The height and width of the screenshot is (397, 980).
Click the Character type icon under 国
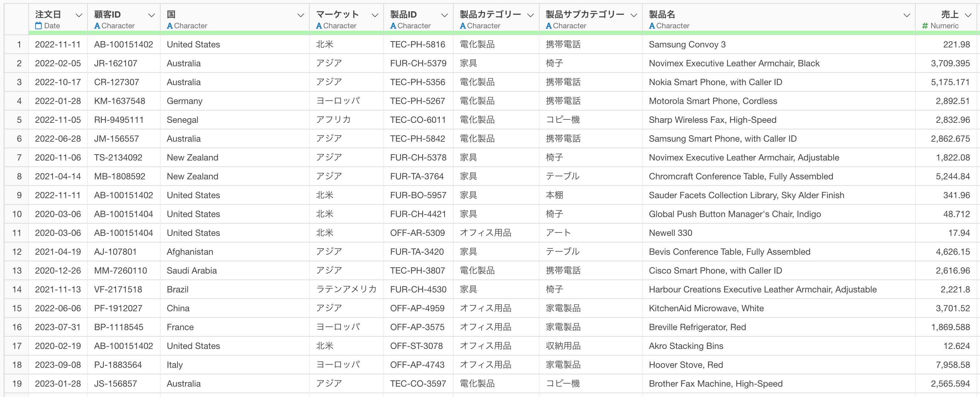point(170,26)
